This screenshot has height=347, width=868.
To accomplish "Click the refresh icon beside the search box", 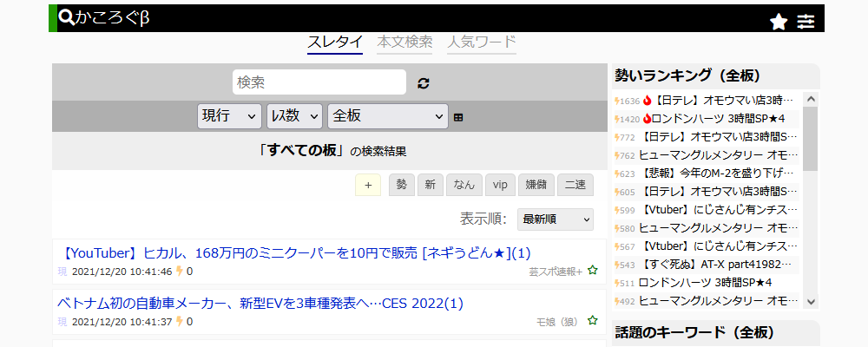I will coord(424,83).
